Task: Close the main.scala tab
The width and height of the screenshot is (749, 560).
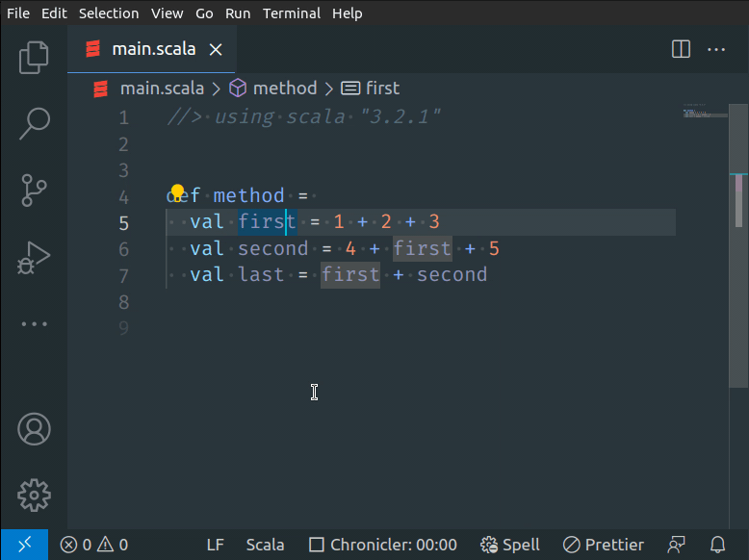Action: [x=216, y=49]
